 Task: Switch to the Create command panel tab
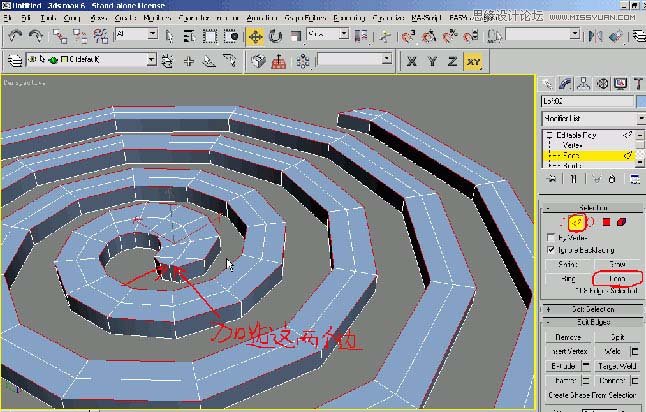pyautogui.click(x=547, y=84)
